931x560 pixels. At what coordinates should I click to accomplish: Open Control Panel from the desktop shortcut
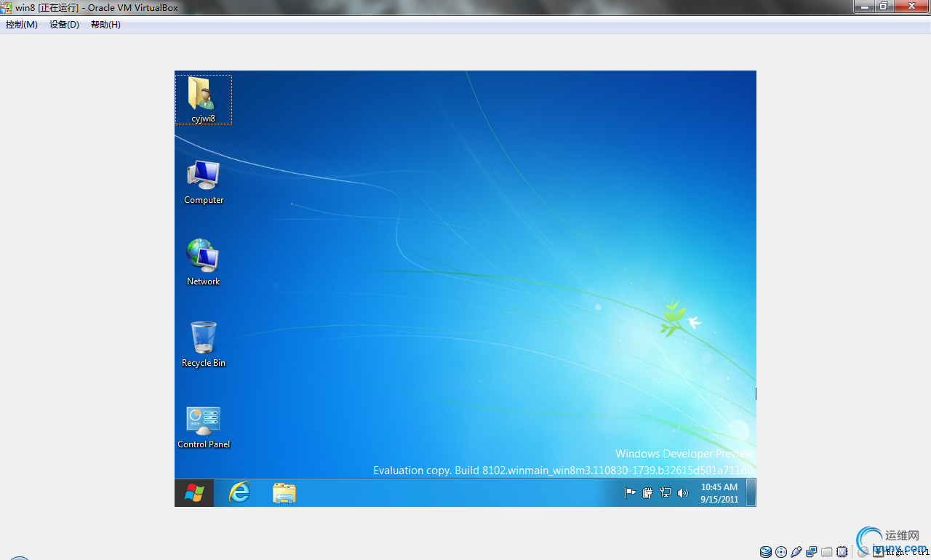(203, 422)
